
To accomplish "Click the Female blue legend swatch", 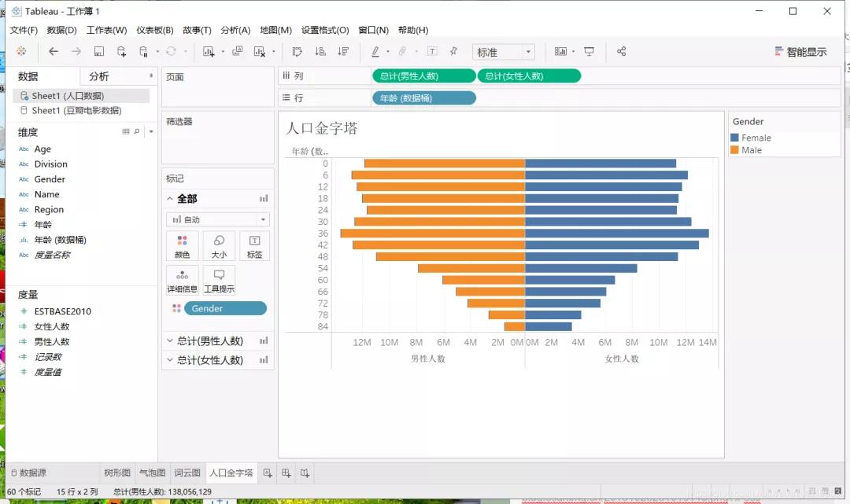I will (x=734, y=138).
